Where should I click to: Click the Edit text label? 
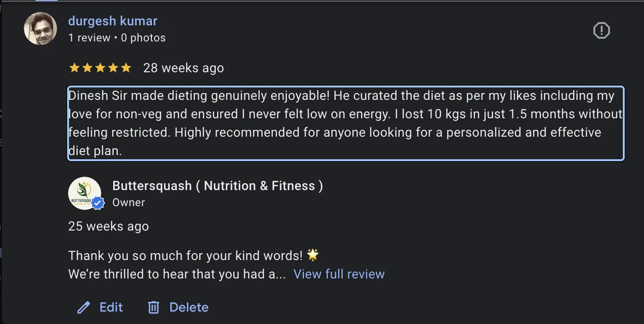coord(111,307)
